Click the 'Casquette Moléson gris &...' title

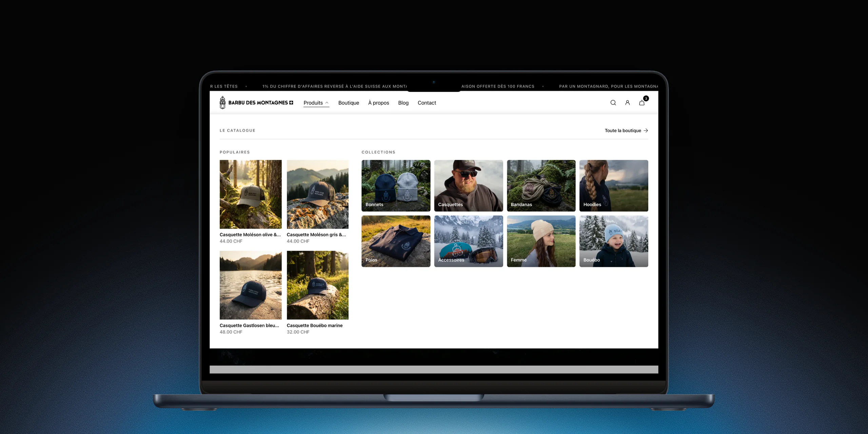tap(316, 235)
